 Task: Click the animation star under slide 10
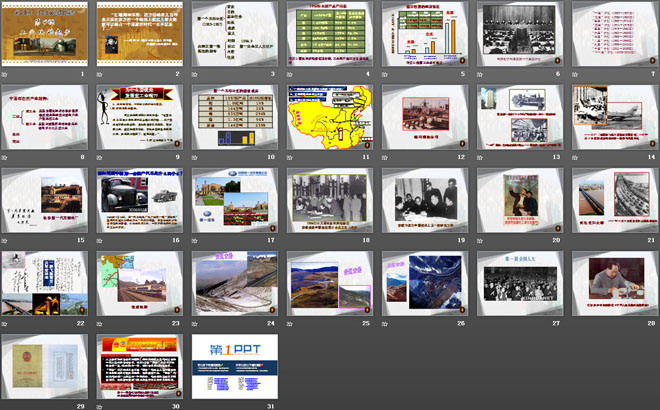pos(194,157)
